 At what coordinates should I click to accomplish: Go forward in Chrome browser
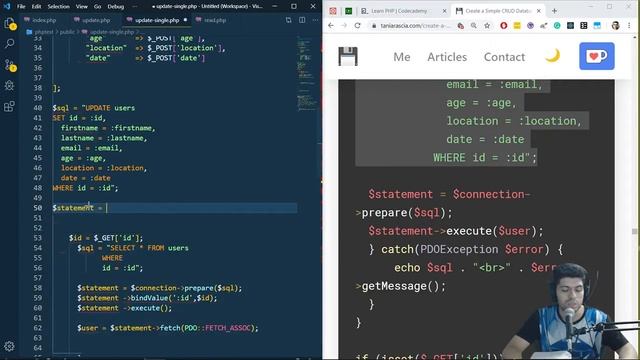tap(344, 25)
